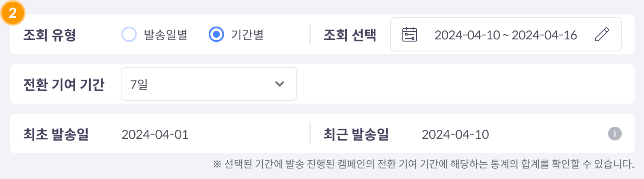The height and width of the screenshot is (179, 644).
Task: Select the 기간별 radio button
Action: (216, 35)
